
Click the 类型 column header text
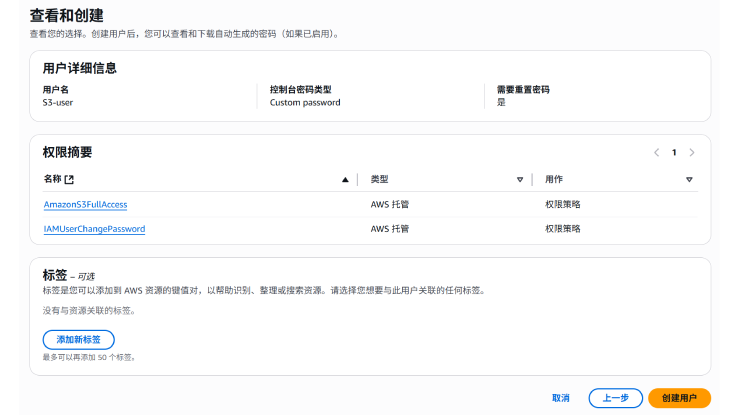click(x=379, y=180)
